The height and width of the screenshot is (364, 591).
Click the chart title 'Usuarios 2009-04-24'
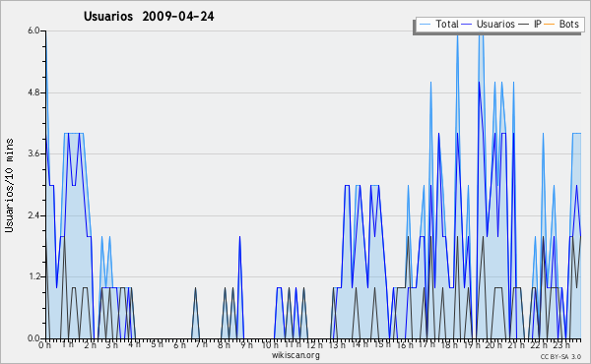149,16
